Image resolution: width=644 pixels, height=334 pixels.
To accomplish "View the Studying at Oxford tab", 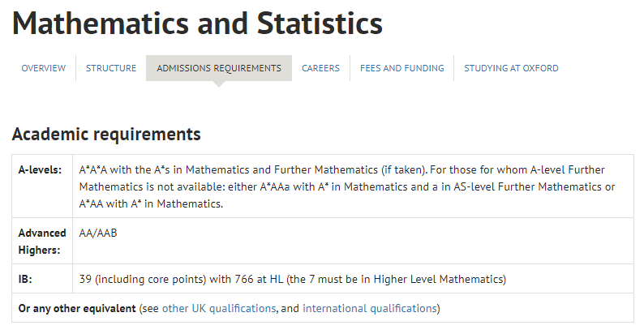I will pyautogui.click(x=511, y=68).
